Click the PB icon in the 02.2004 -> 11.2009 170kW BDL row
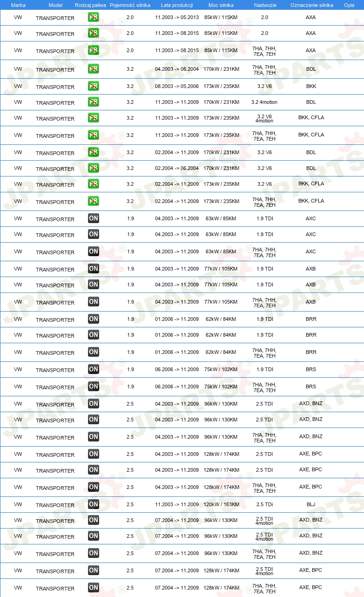 coord(94,152)
